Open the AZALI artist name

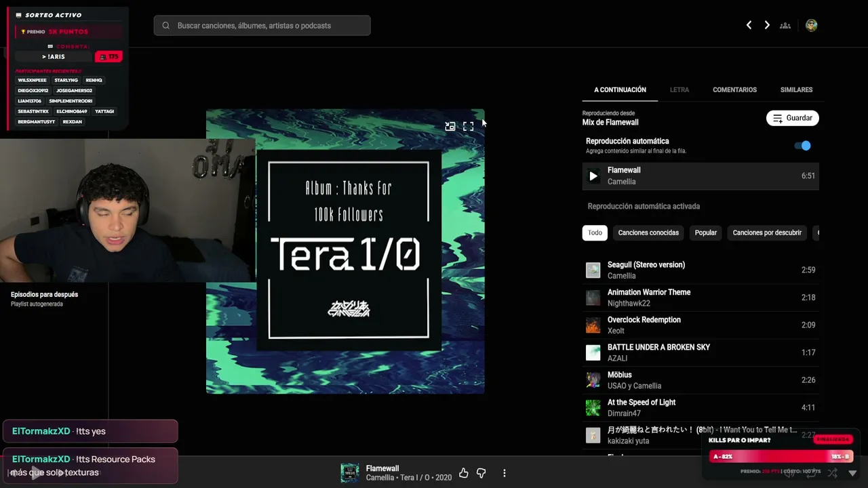point(617,359)
